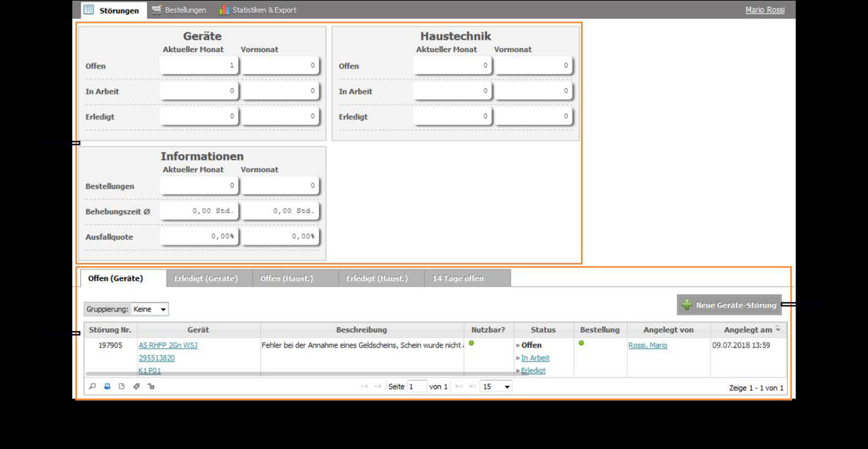Click Ausfallquote Aktueller Monat 0,00% field
This screenshot has width=868, height=449.
point(200,236)
